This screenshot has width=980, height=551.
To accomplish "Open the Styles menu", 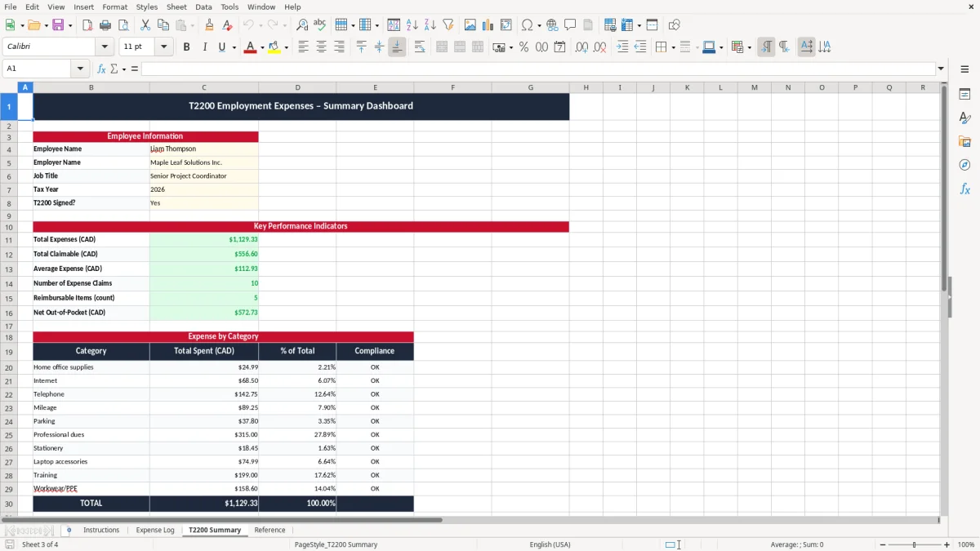I will coord(147,7).
